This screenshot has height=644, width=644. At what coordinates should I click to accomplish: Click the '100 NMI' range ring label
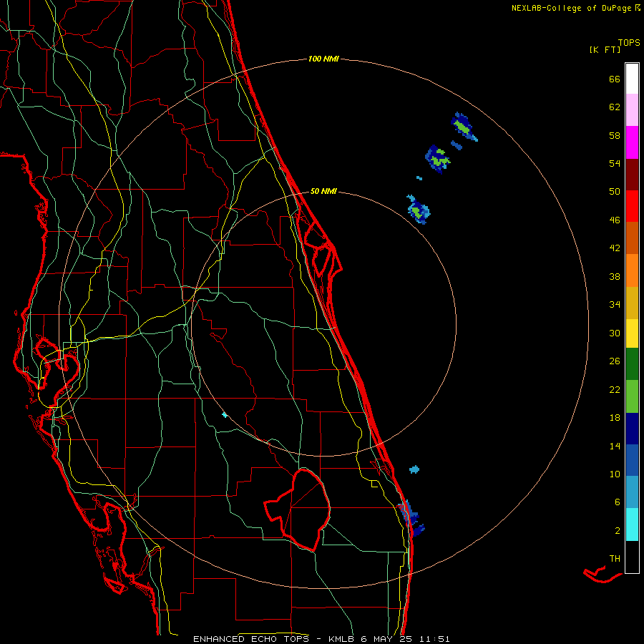(x=323, y=59)
